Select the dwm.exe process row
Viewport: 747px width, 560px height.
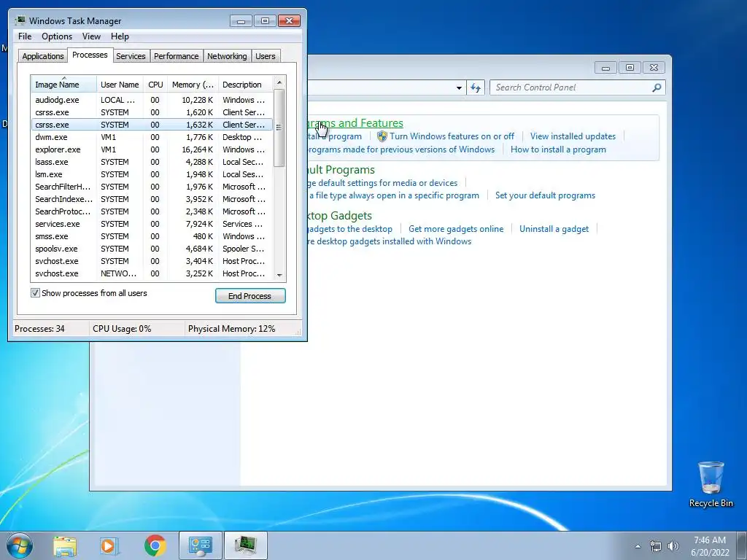pos(152,137)
